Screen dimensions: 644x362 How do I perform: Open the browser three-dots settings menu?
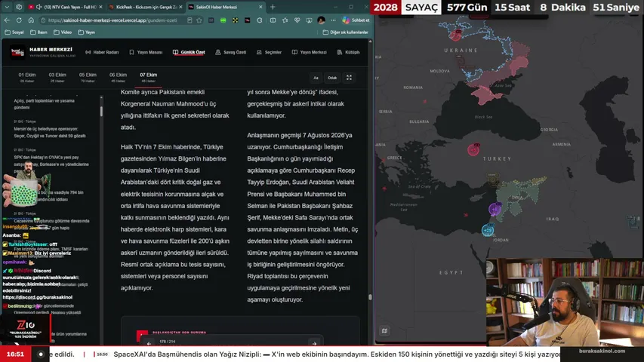pos(333,20)
